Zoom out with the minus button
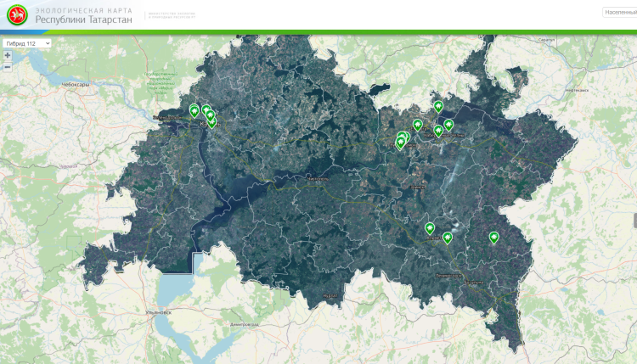This screenshot has height=364, width=637. coord(8,66)
